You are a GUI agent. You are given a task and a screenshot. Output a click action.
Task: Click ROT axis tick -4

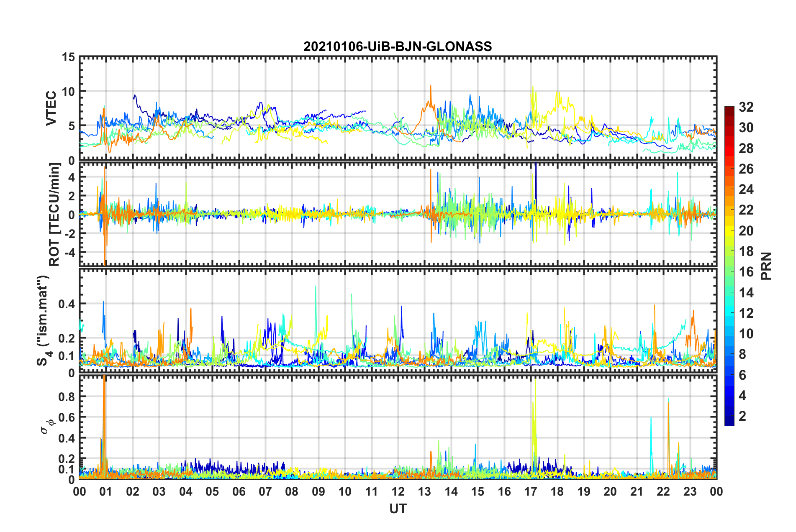pyautogui.click(x=69, y=253)
